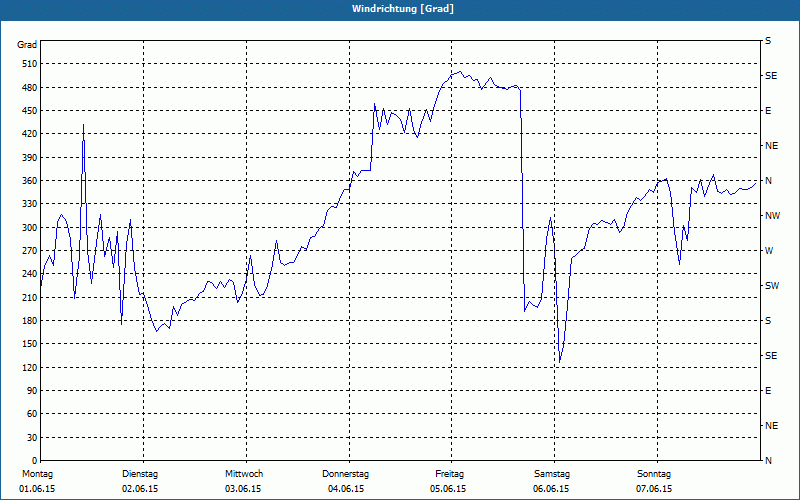Select the 'Mittwoch' day label

(244, 474)
